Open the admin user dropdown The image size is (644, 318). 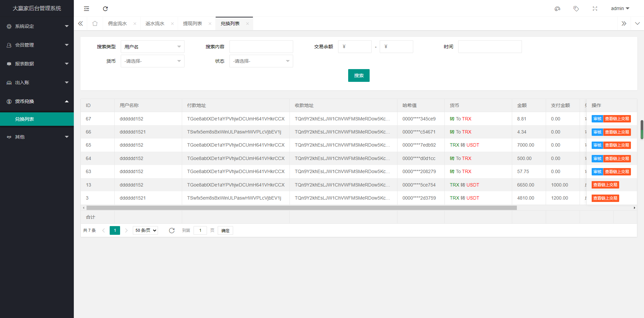[620, 8]
